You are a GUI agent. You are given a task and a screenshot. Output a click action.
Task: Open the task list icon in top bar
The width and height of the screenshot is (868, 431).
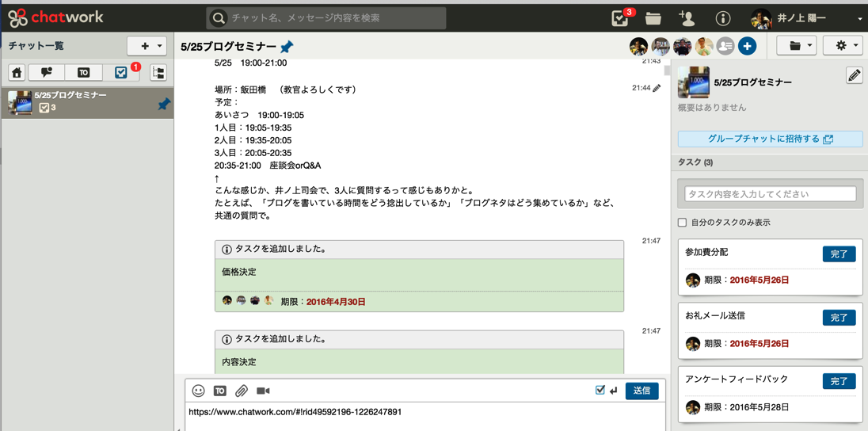coord(621,18)
